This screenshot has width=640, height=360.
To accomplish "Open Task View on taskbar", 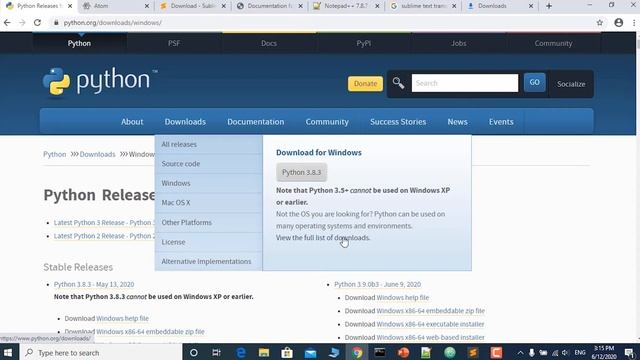I will 217,353.
